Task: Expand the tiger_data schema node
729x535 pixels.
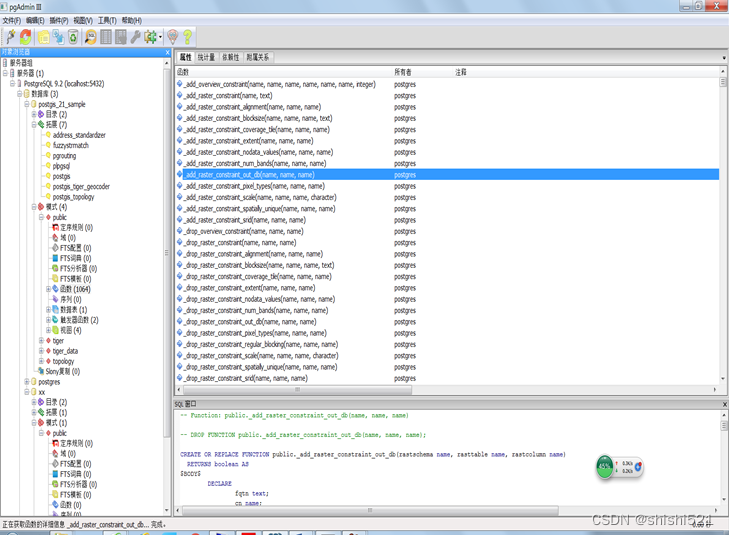Action: 41,351
